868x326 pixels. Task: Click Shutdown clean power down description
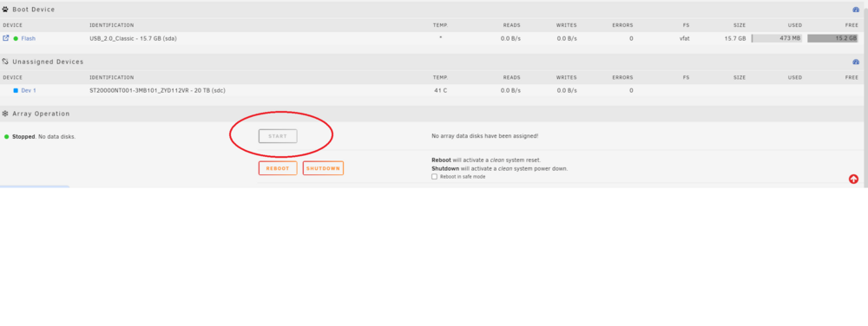(x=500, y=168)
